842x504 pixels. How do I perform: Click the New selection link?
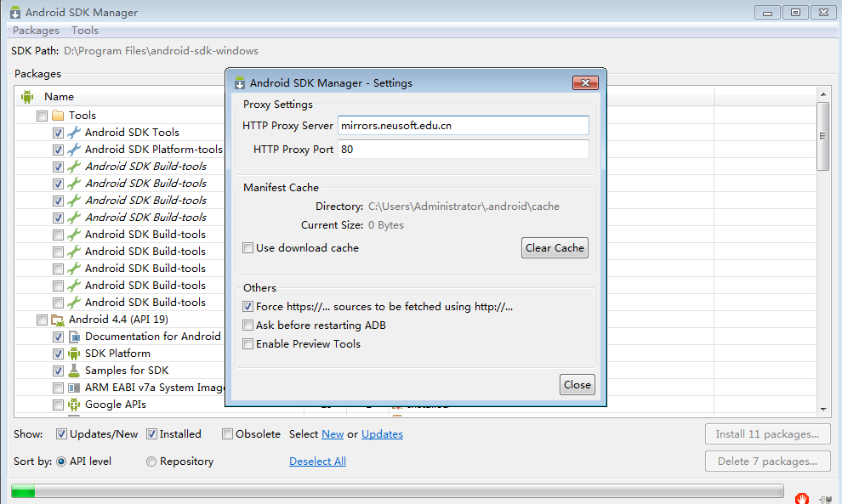(333, 434)
